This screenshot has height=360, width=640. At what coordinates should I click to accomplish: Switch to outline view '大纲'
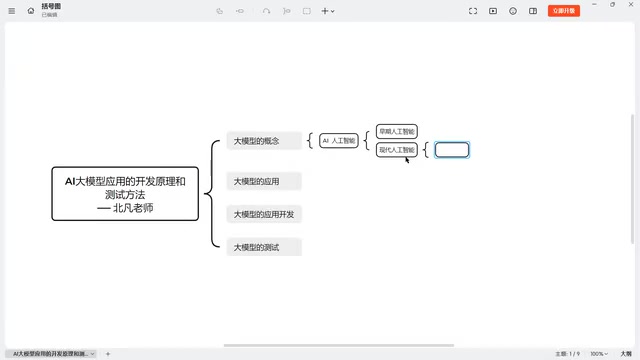point(626,354)
